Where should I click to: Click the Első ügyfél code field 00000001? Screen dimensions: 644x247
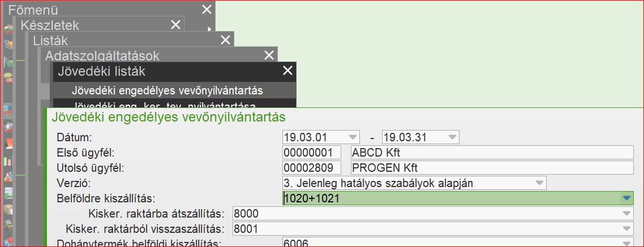312,153
